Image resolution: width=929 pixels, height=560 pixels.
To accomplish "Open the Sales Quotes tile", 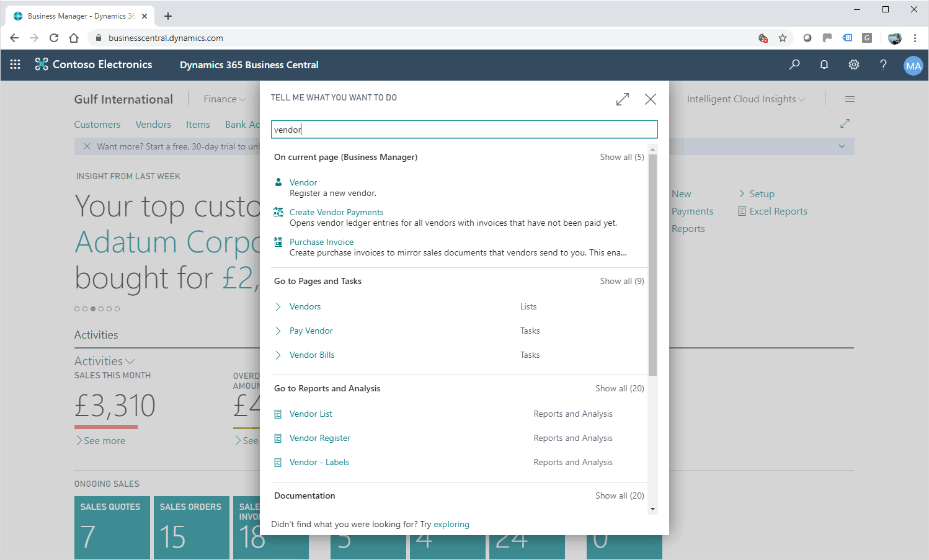I will (x=112, y=528).
